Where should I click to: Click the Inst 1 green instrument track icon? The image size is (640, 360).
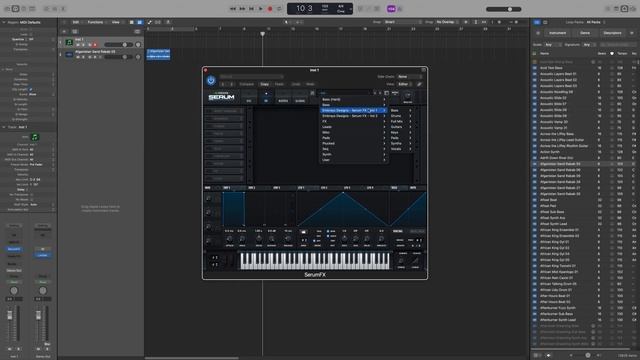coord(69,42)
